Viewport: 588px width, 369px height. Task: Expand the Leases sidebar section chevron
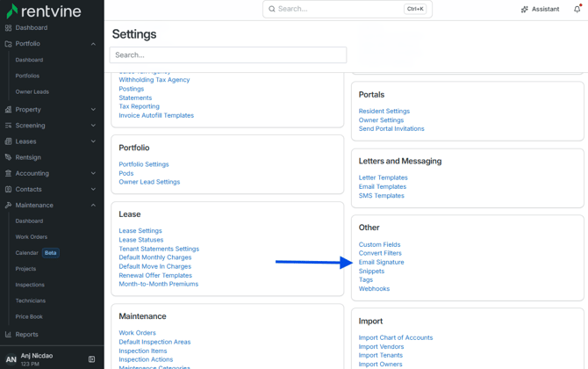[93, 141]
